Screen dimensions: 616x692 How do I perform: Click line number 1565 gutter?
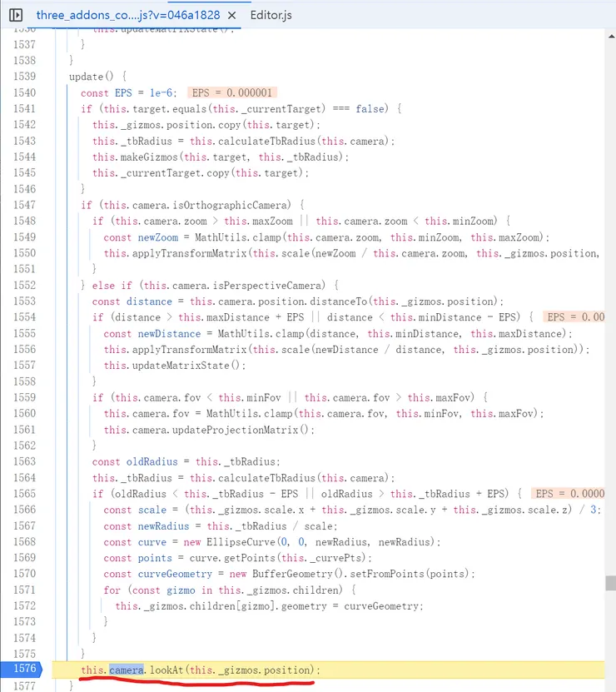coord(24,494)
